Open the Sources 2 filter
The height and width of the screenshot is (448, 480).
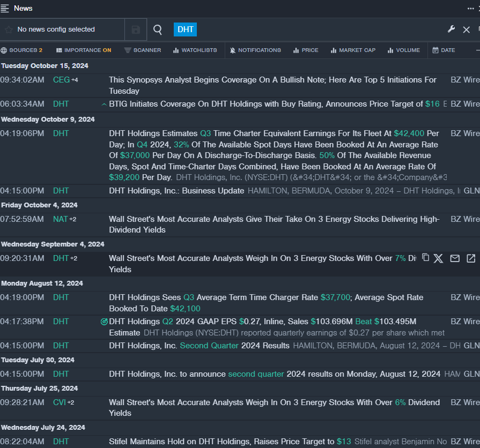pyautogui.click(x=21, y=50)
